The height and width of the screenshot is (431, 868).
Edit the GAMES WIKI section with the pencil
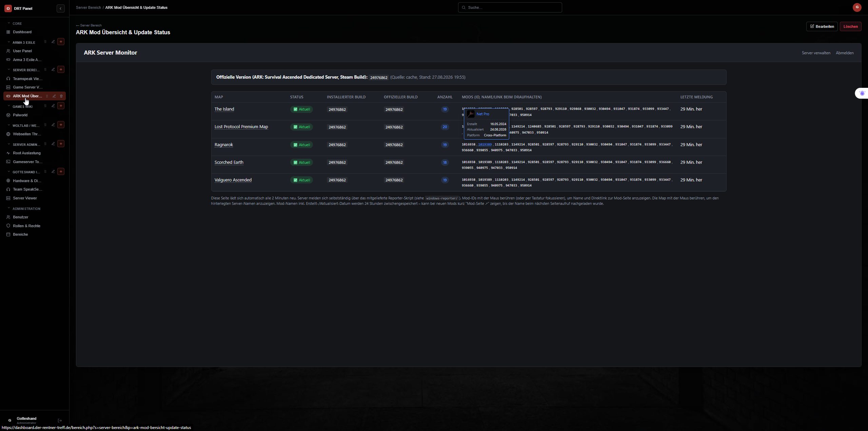(x=53, y=106)
